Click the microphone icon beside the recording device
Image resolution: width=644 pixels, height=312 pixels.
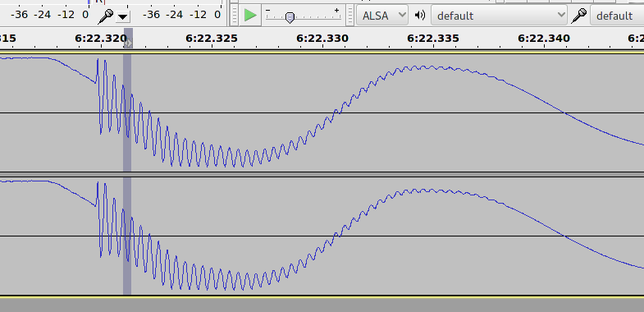[578, 16]
